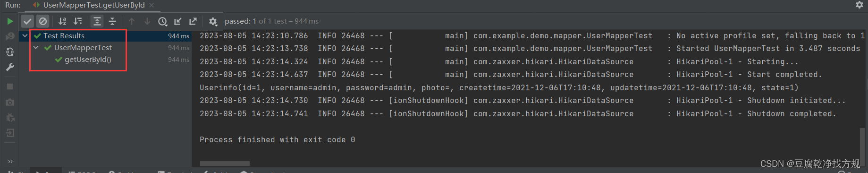Open Run tool window settings gear

tap(860, 5)
